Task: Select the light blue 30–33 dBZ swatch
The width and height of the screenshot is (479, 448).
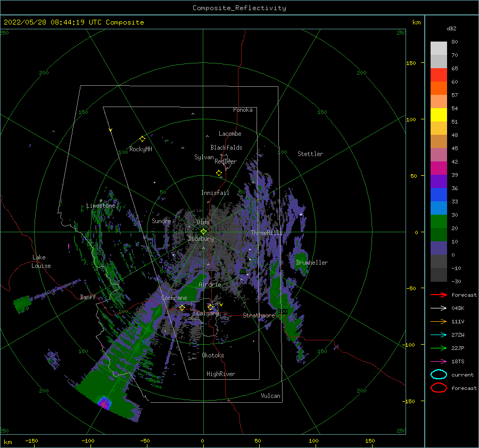Action: (439, 208)
